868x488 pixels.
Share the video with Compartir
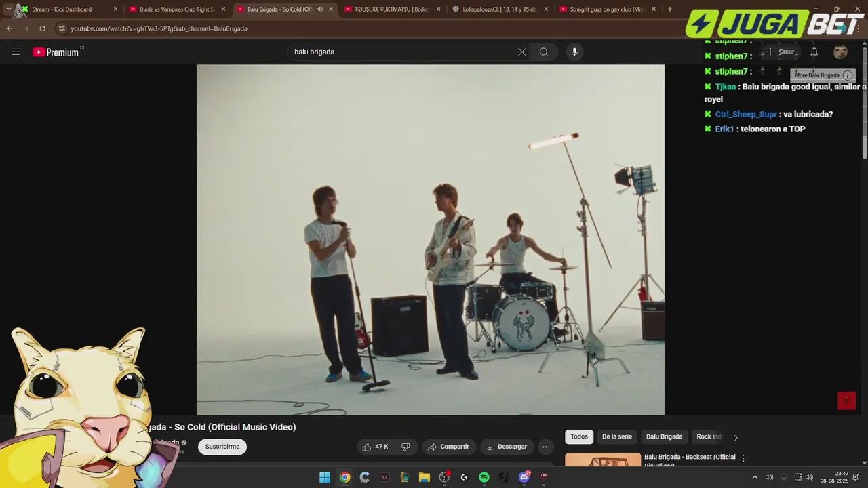pos(448,447)
